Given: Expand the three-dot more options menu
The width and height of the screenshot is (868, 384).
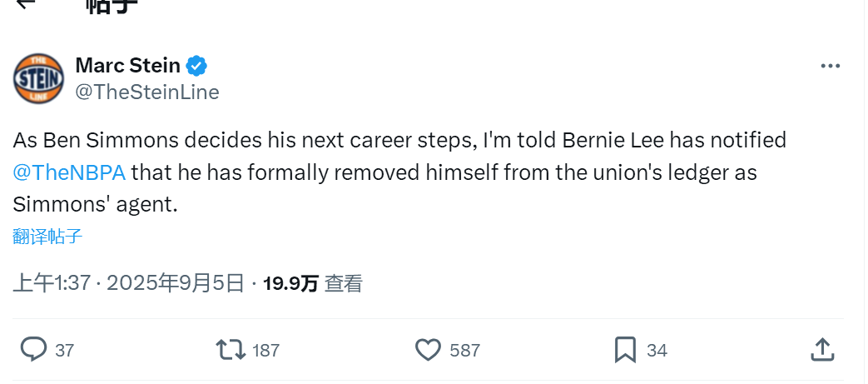Looking at the screenshot, I should click(830, 67).
